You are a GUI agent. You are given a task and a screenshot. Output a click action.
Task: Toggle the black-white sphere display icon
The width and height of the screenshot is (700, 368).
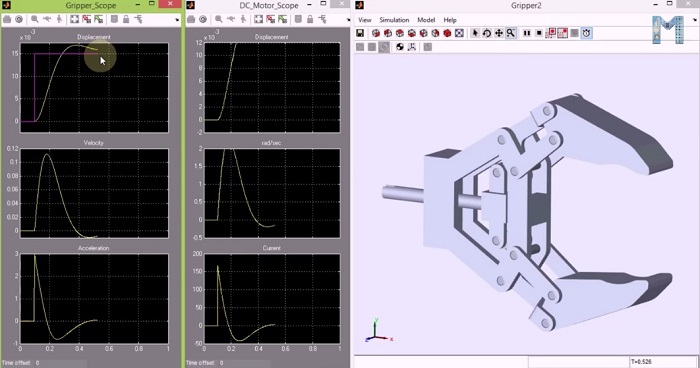400,47
